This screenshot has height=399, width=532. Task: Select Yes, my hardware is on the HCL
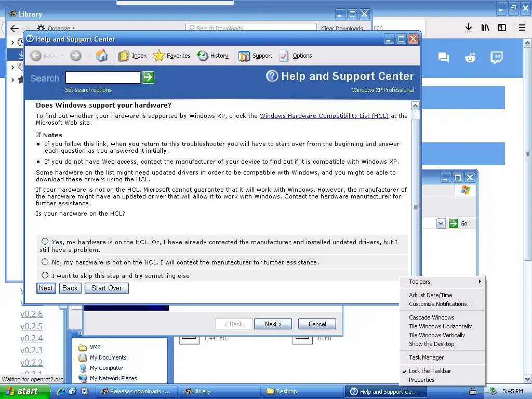(x=45, y=241)
